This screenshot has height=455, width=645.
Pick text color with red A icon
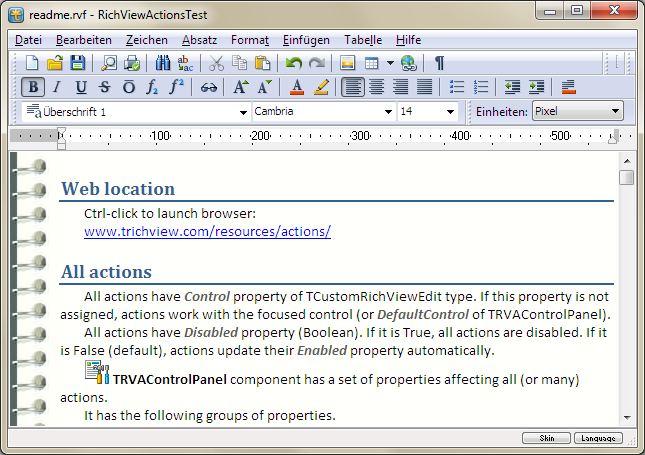[297, 87]
